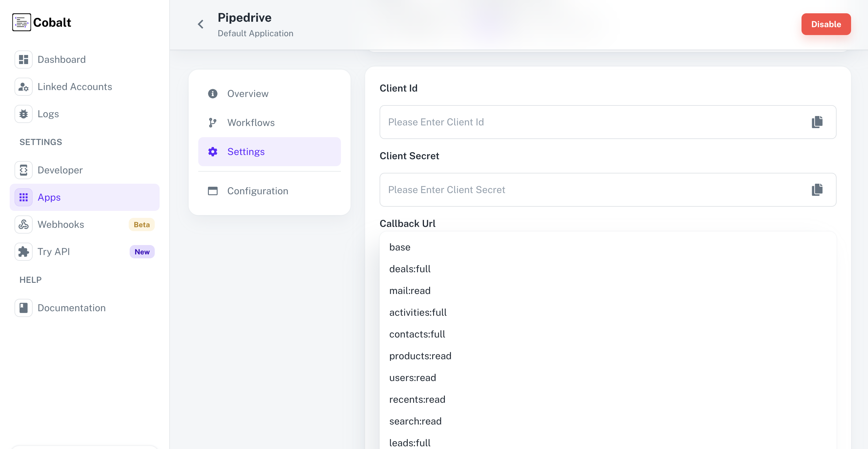Focus the Client Secret input field
868x449 pixels.
tap(593, 190)
